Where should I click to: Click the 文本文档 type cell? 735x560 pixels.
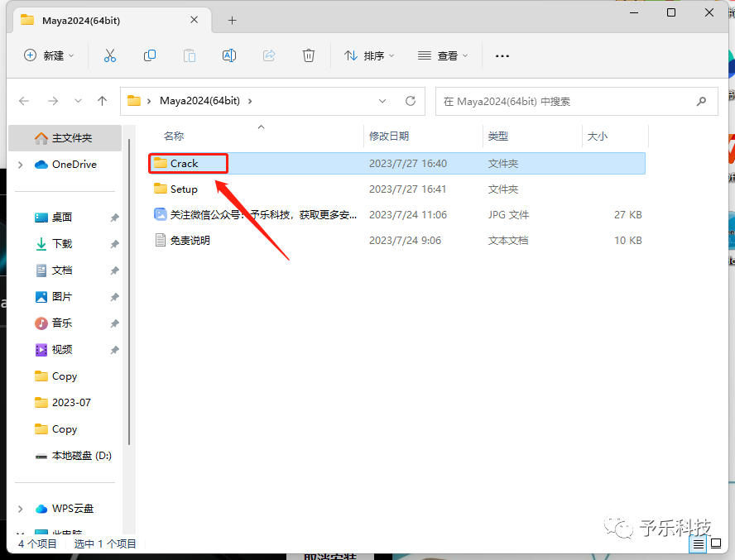pyautogui.click(x=508, y=241)
